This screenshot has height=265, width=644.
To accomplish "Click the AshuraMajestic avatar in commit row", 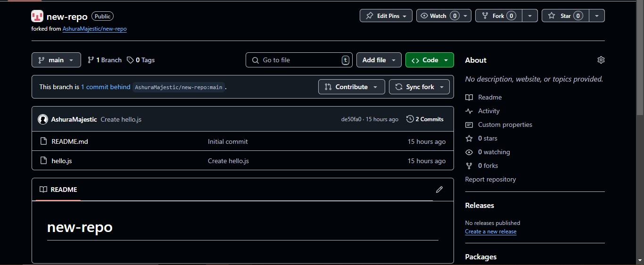I will pos(43,119).
